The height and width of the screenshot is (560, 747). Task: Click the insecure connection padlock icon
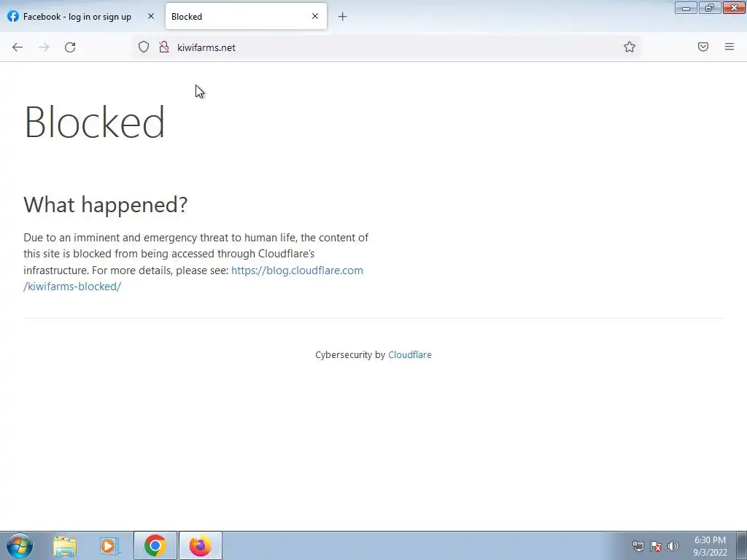click(164, 47)
